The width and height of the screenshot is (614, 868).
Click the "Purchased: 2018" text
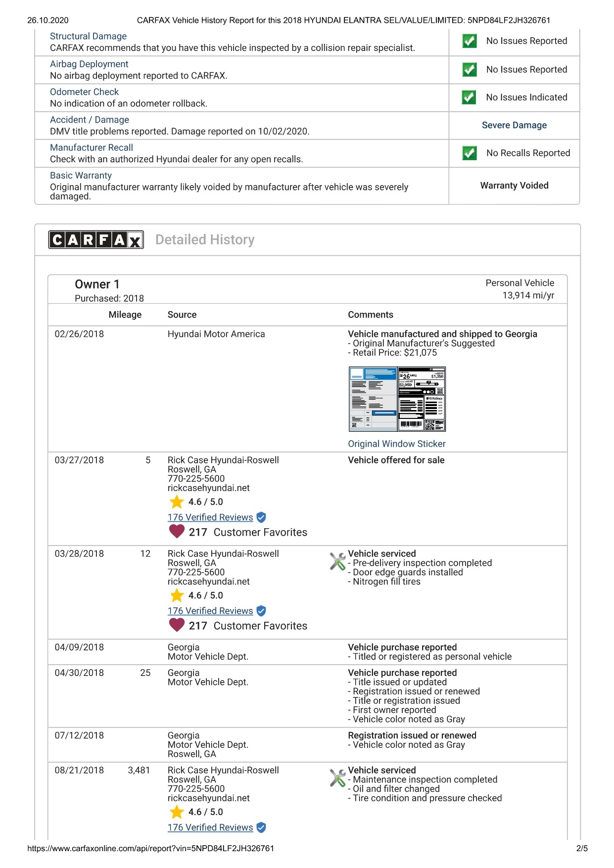(x=109, y=299)
